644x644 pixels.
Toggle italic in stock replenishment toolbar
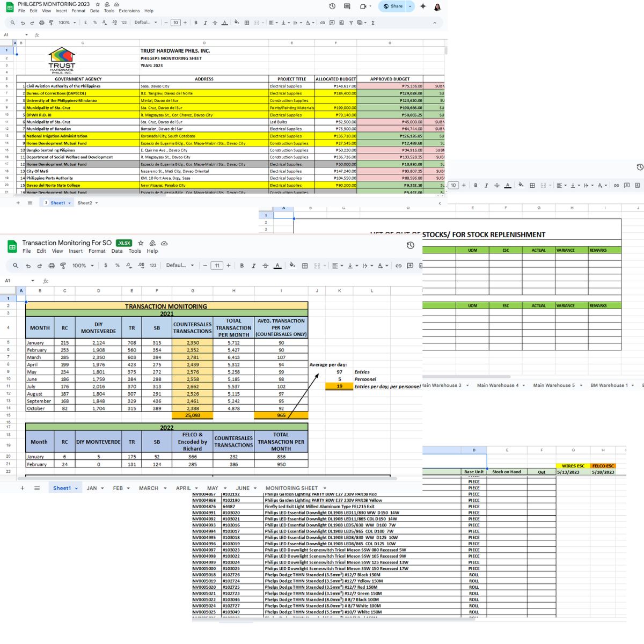(486, 185)
